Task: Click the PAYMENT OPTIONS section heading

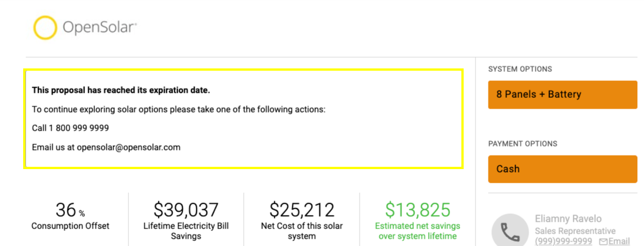Action: pyautogui.click(x=523, y=144)
